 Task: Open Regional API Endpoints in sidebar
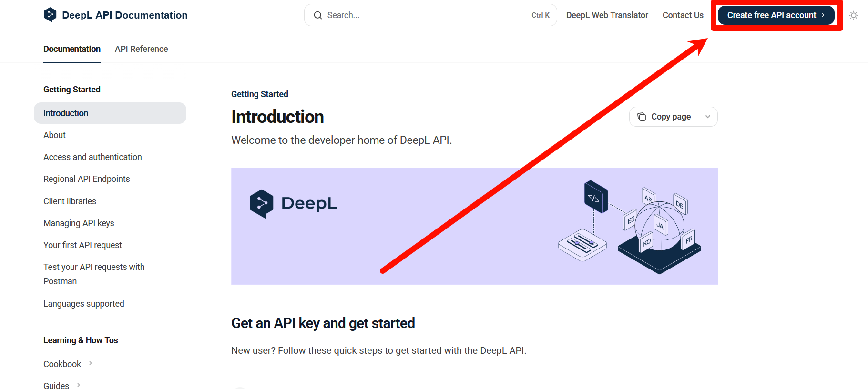[x=86, y=179]
